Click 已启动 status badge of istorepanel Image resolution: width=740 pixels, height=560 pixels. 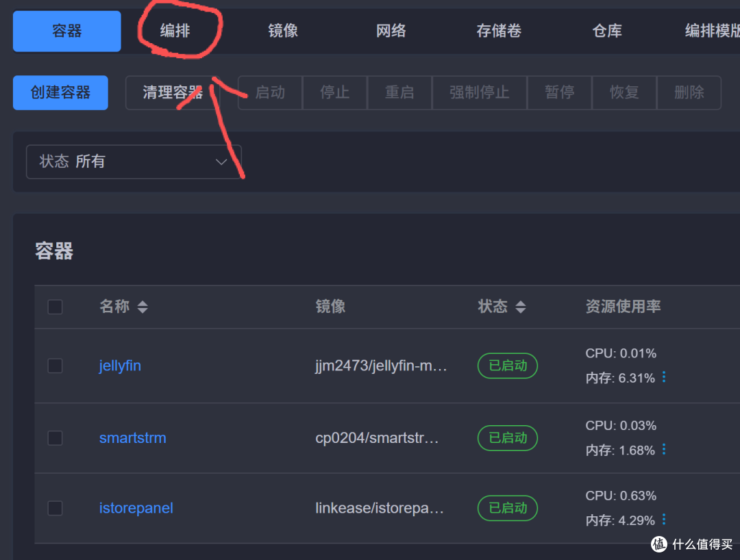(508, 508)
